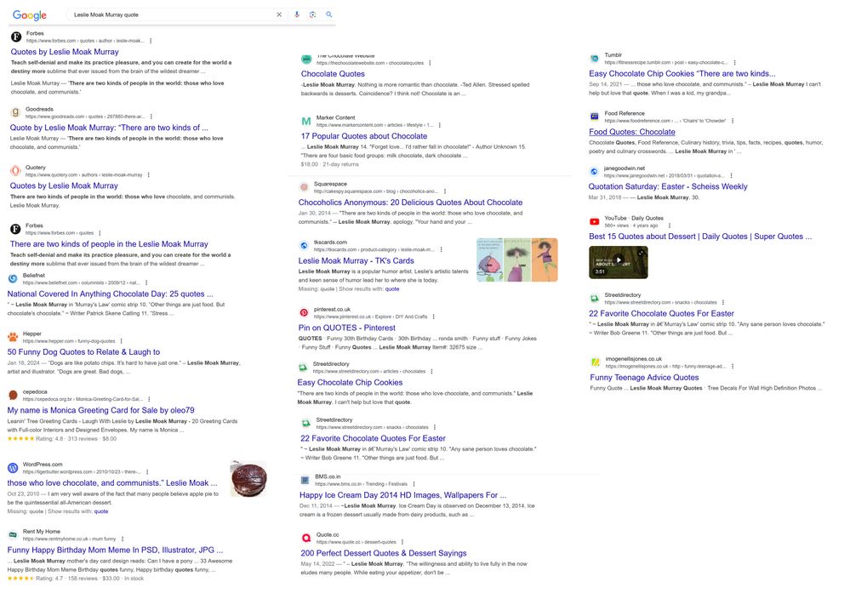
Task: Click the Rent My Home favicon icon
Action: point(13,534)
